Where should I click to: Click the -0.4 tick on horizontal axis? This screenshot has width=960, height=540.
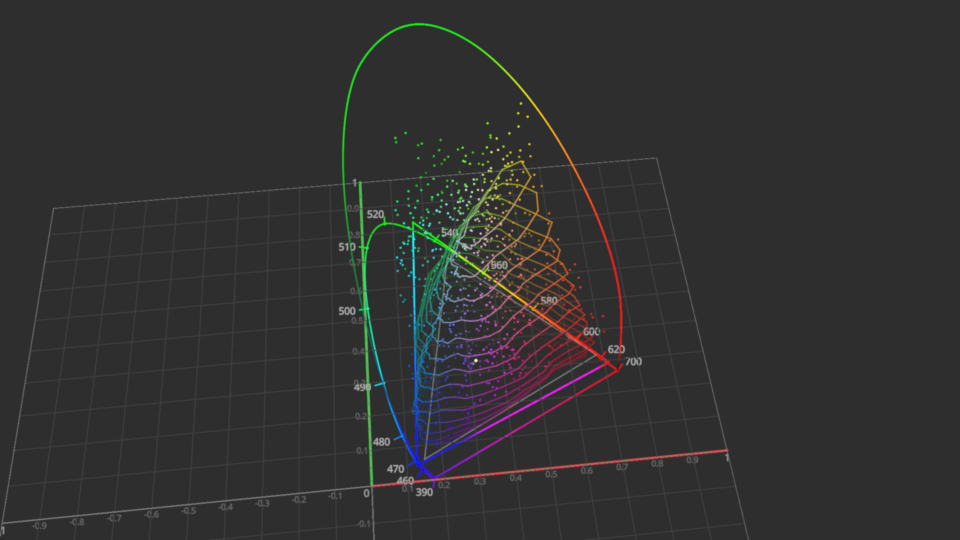point(225,507)
